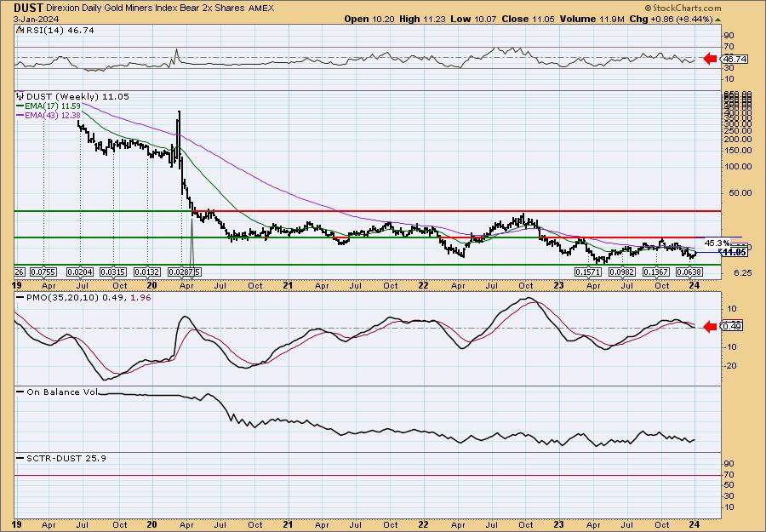The width and height of the screenshot is (766, 532).
Task: Click the -20 PMO axis label
Action: pos(730,366)
